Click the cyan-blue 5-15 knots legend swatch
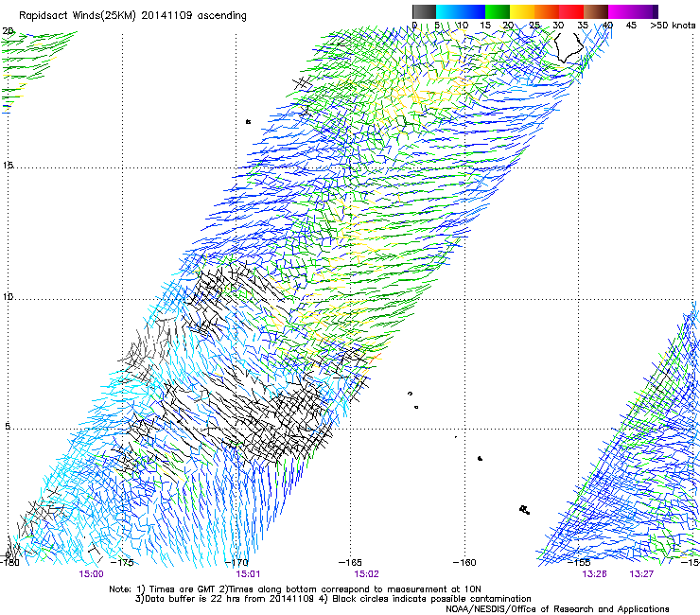This screenshot has height=615, width=700. point(461,11)
